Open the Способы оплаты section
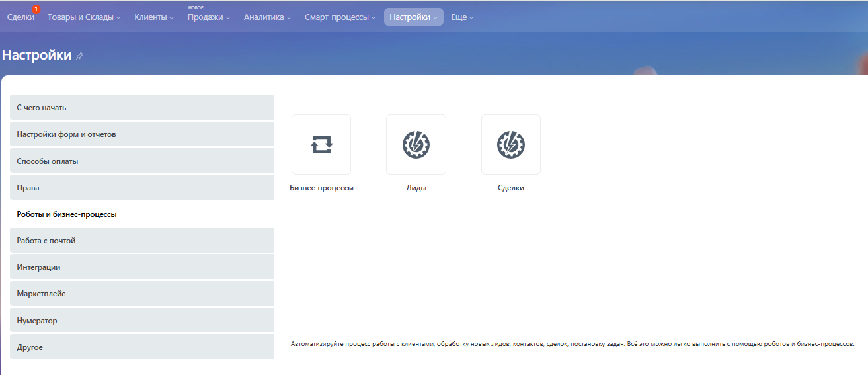 (141, 161)
